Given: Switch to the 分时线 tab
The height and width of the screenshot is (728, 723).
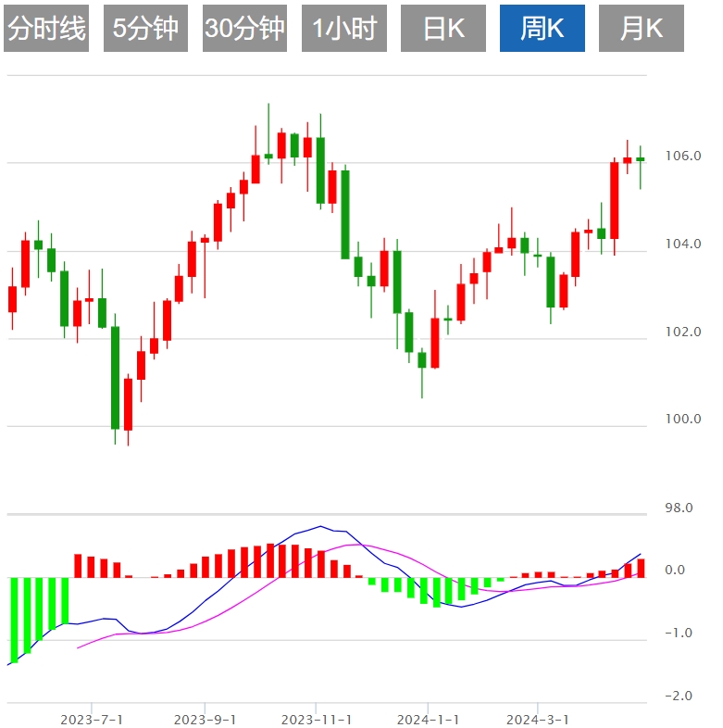Looking at the screenshot, I should 46,29.
